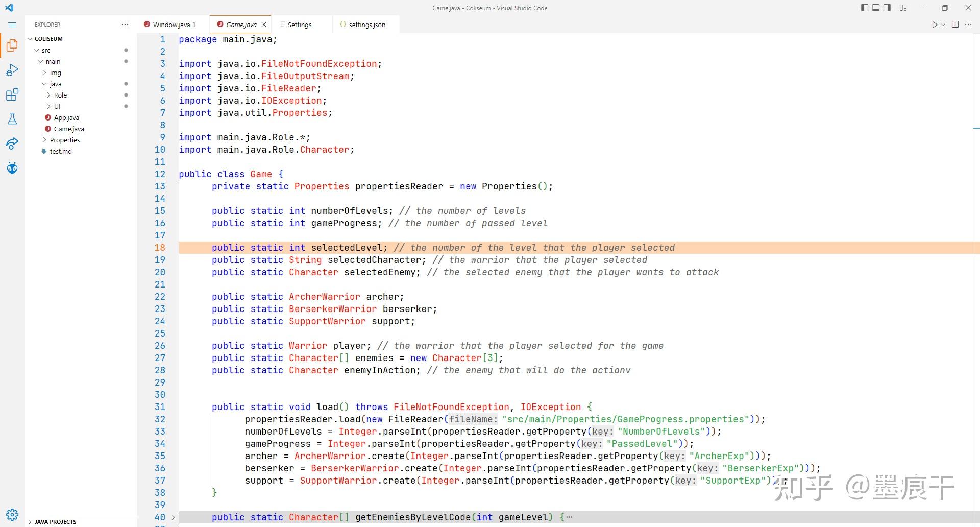
Task: Open the Extensions view icon
Action: point(12,94)
